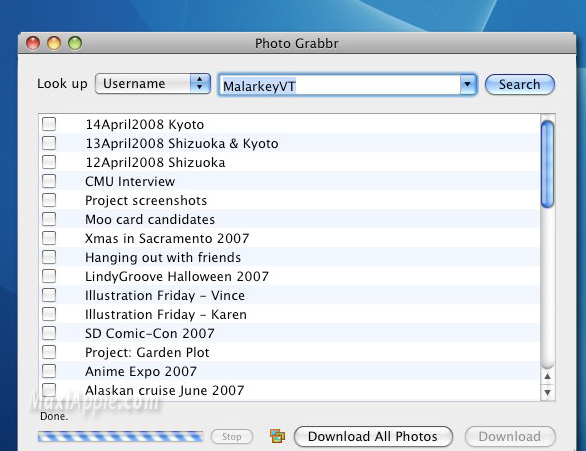586x451 pixels.
Task: Open the Username look up dropdown
Action: (153, 83)
